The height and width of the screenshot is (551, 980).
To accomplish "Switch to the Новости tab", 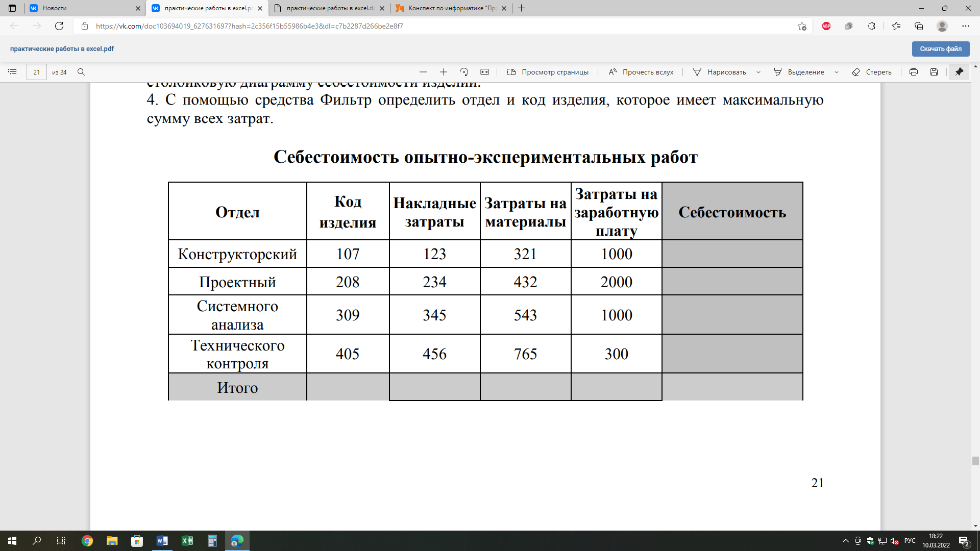I will (x=85, y=8).
